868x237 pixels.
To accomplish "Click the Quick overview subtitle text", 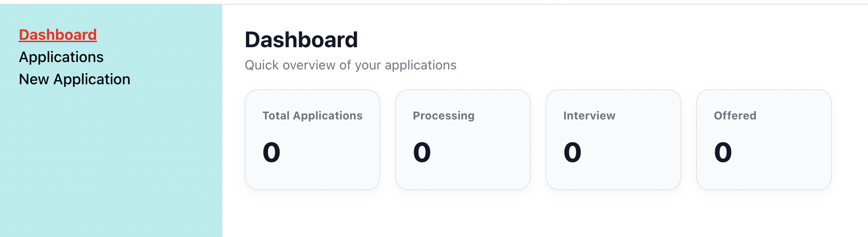I will click(x=351, y=65).
